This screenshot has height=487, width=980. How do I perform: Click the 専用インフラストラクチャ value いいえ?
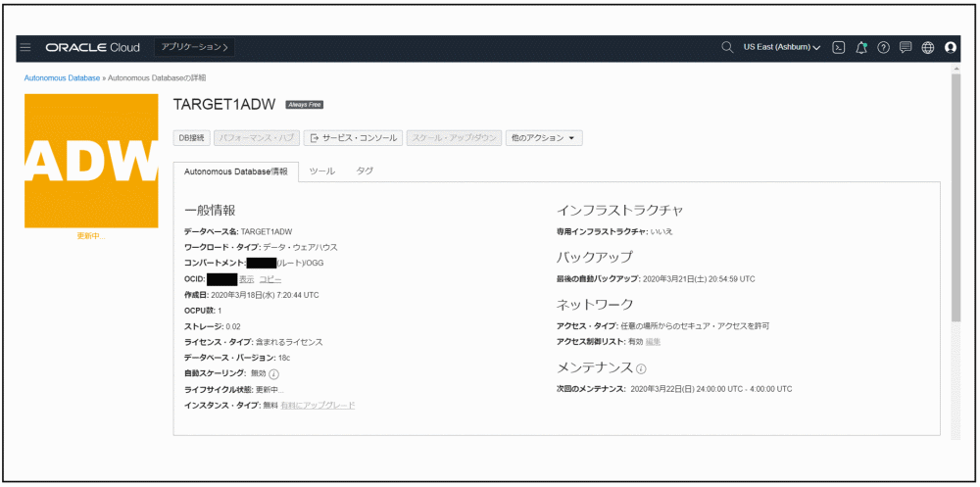(x=661, y=231)
